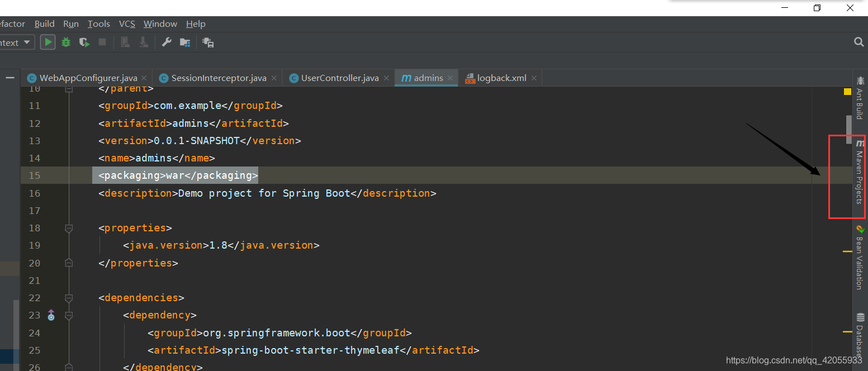
Task: Close the WebAppConfigurer.java tab
Action: coord(144,78)
